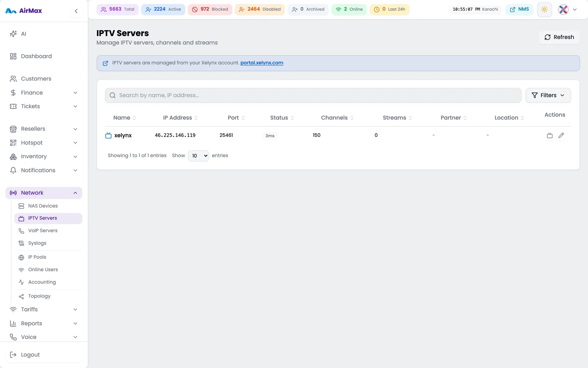
Task: Click the 2464 Disabled users badge
Action: [260, 9]
